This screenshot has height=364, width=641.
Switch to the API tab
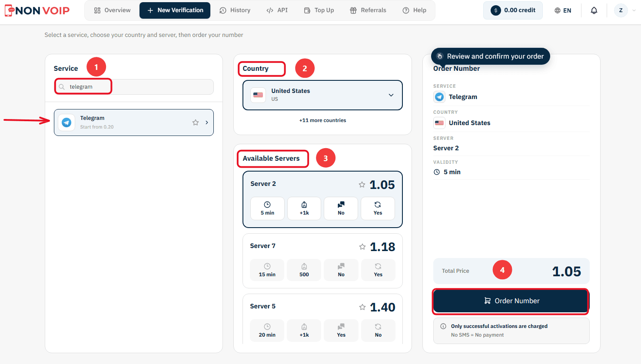pos(277,10)
